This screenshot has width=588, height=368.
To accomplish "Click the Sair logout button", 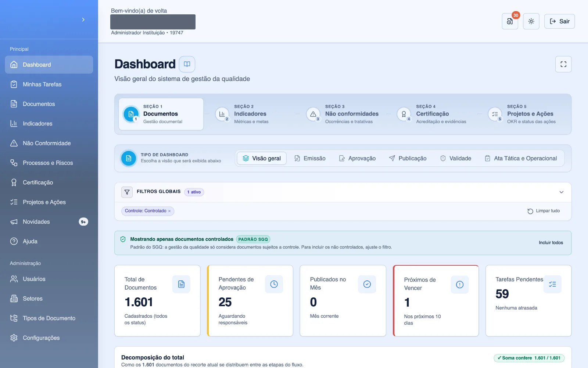I will (x=559, y=21).
